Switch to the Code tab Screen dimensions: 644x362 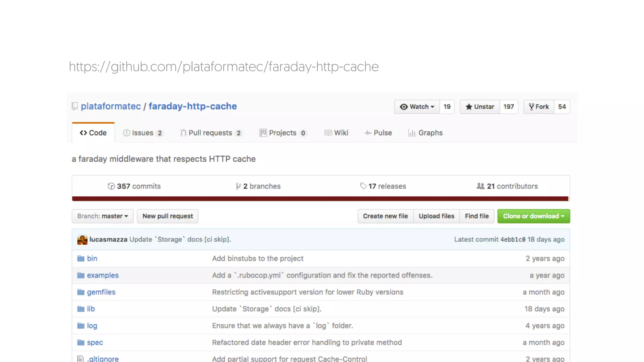pyautogui.click(x=93, y=133)
